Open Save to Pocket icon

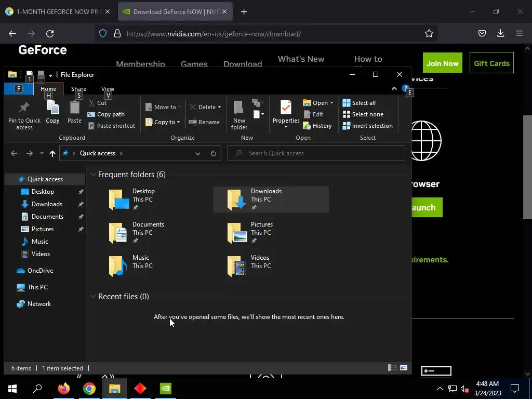482,33
